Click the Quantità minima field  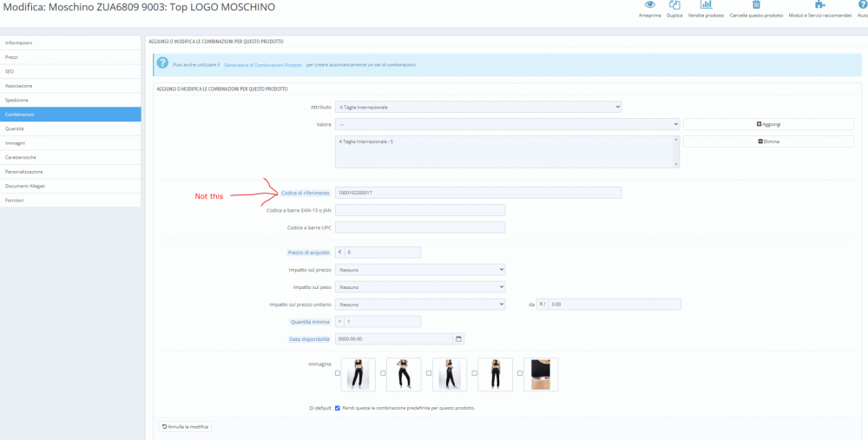(x=383, y=322)
